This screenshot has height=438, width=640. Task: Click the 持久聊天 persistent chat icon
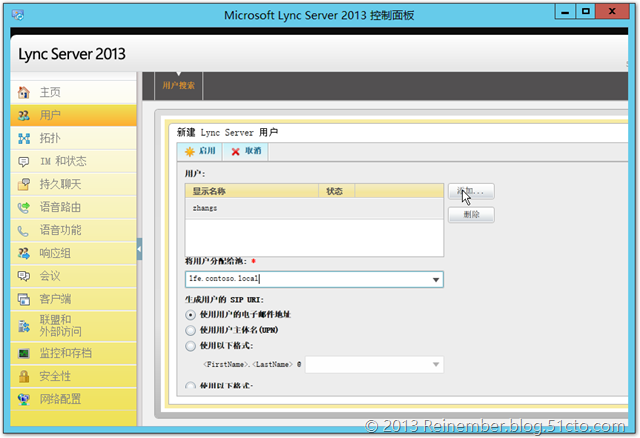[23, 184]
